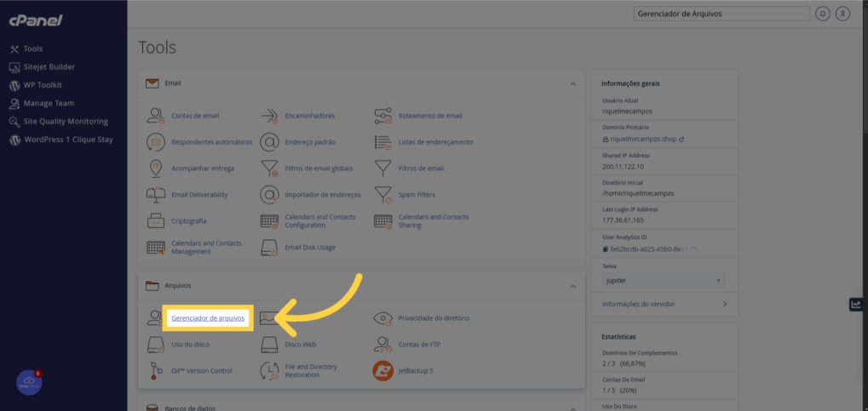This screenshot has height=411, width=868.
Task: Select Manage Team in the sidebar
Action: [x=42, y=104]
